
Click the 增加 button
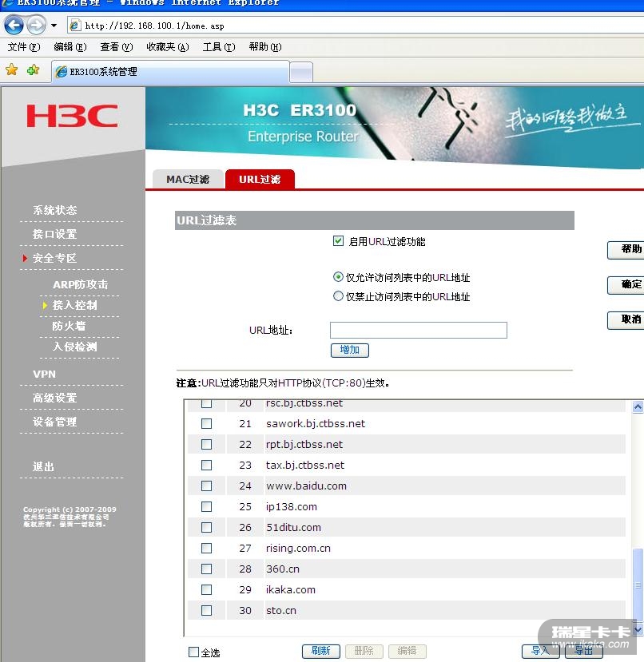coord(350,350)
